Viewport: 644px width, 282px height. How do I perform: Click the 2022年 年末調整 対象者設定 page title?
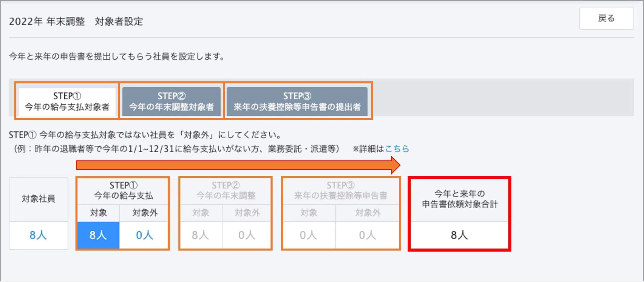(76, 22)
